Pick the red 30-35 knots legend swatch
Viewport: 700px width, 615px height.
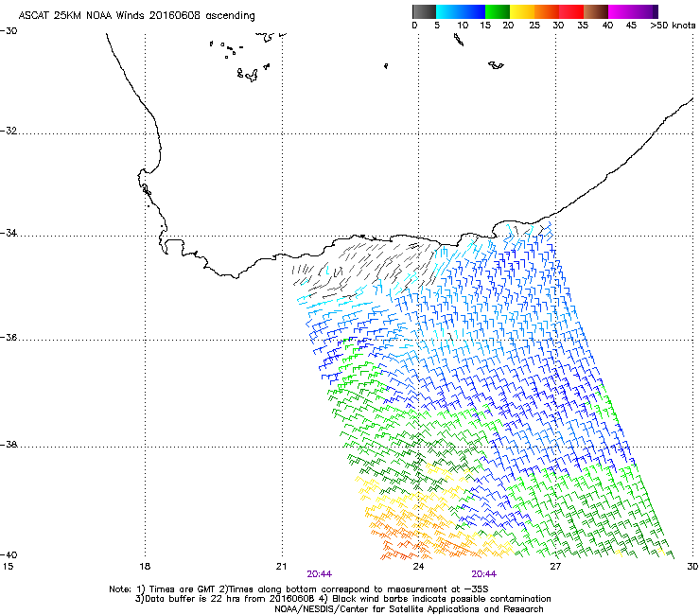571,11
